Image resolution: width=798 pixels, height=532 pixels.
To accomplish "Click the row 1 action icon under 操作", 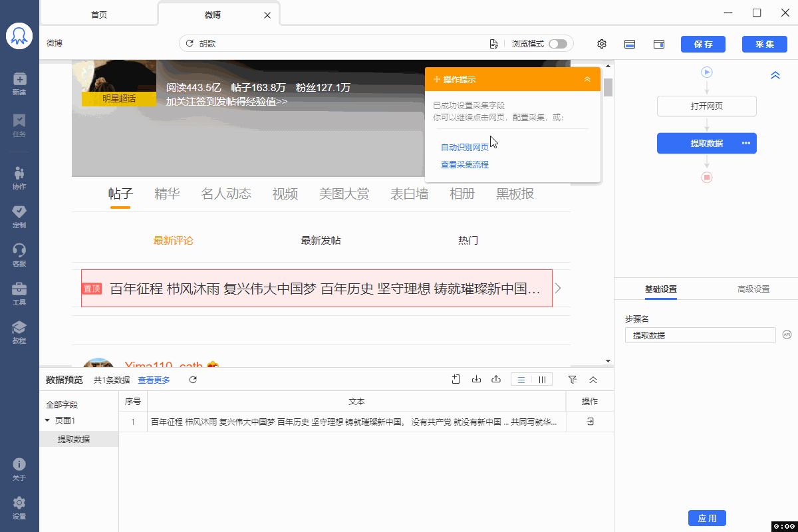I will (x=590, y=422).
